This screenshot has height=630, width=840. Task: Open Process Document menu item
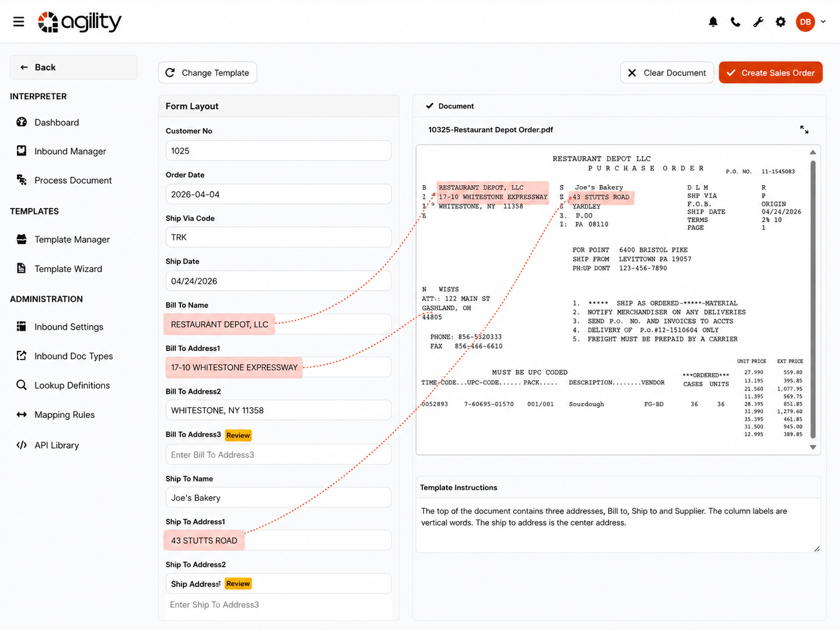click(73, 180)
